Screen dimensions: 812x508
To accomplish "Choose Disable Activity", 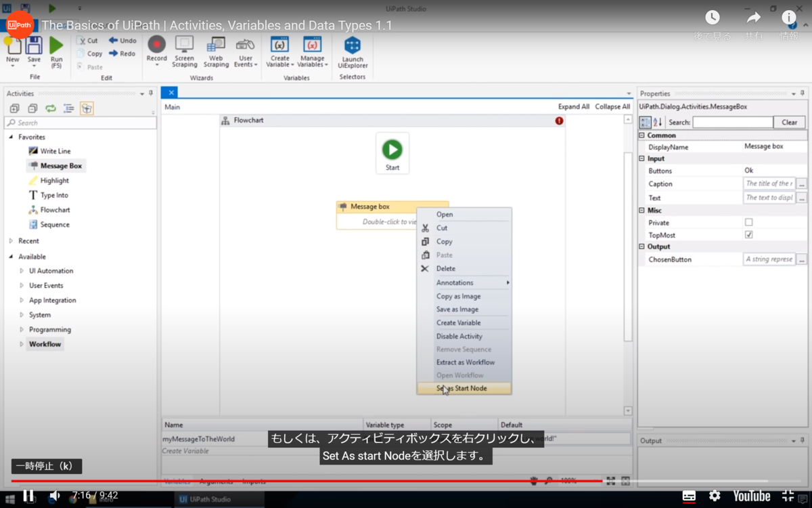I will point(464,336).
